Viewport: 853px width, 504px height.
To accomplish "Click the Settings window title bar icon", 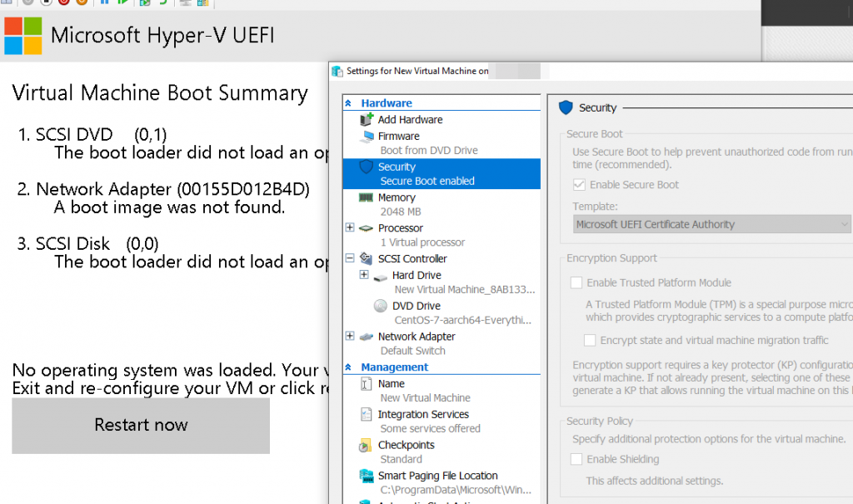I will [x=337, y=72].
